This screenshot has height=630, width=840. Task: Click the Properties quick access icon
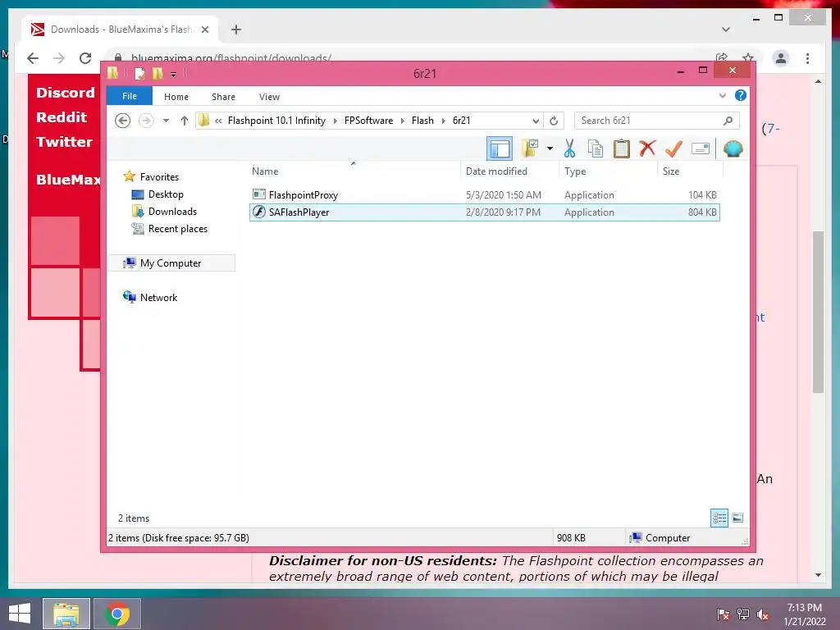coord(139,73)
